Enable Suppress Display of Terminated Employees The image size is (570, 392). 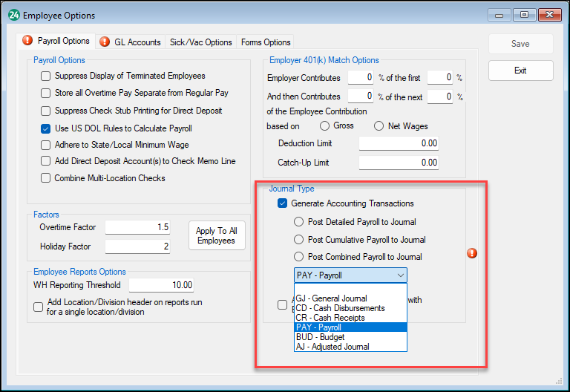46,76
